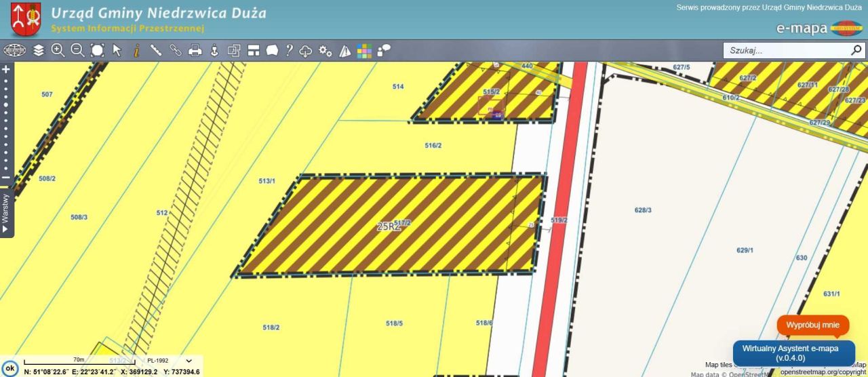
Task: Open the settings gears icon
Action: [x=325, y=50]
